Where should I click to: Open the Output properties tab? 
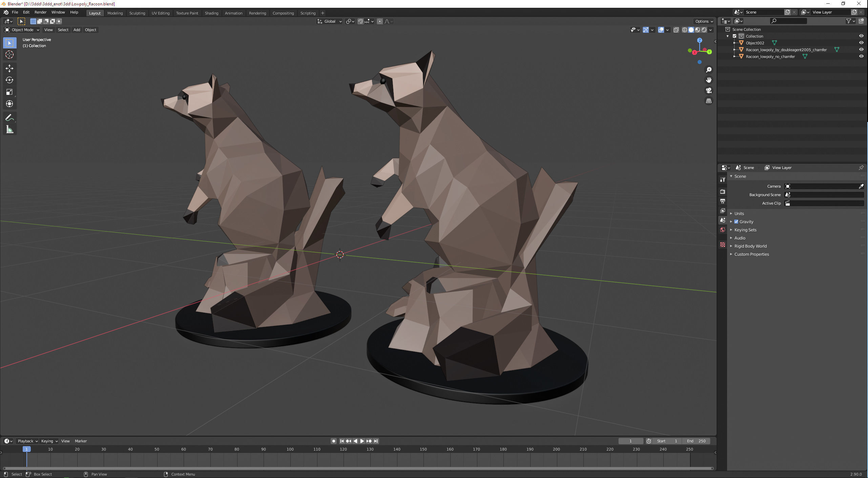coord(723,201)
